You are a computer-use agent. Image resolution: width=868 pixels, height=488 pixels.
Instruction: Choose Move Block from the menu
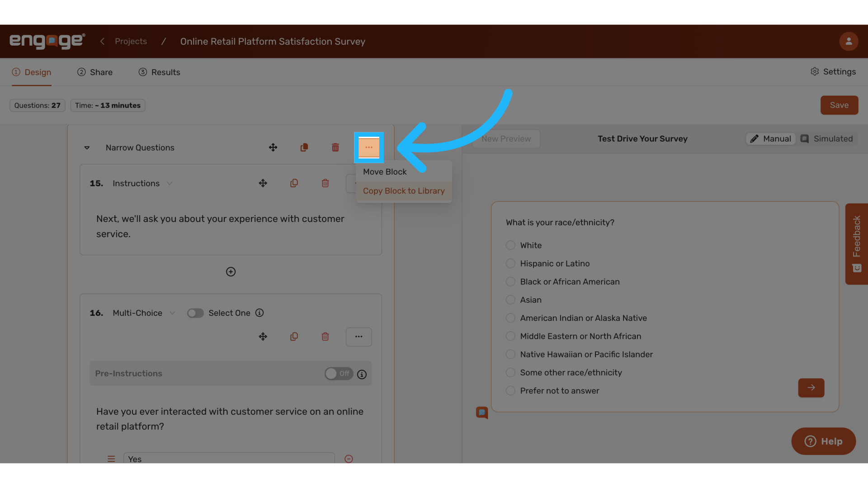coord(404,172)
